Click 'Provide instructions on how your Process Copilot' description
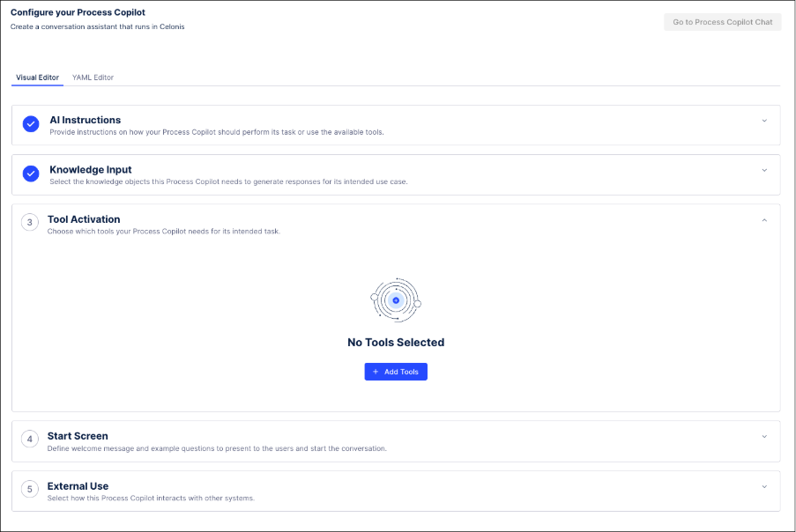 [217, 132]
